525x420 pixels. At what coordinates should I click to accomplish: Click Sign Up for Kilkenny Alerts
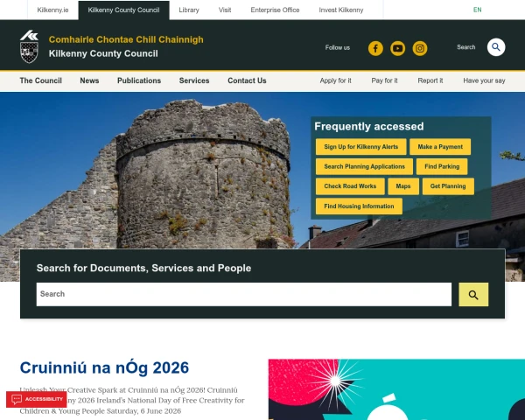click(x=360, y=147)
